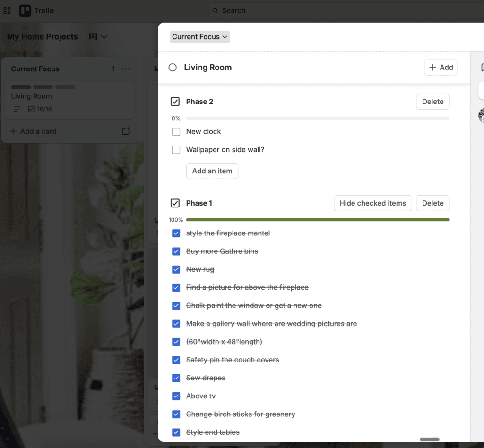Click the Phase 2 progress bar
The image size is (484, 448).
318,118
